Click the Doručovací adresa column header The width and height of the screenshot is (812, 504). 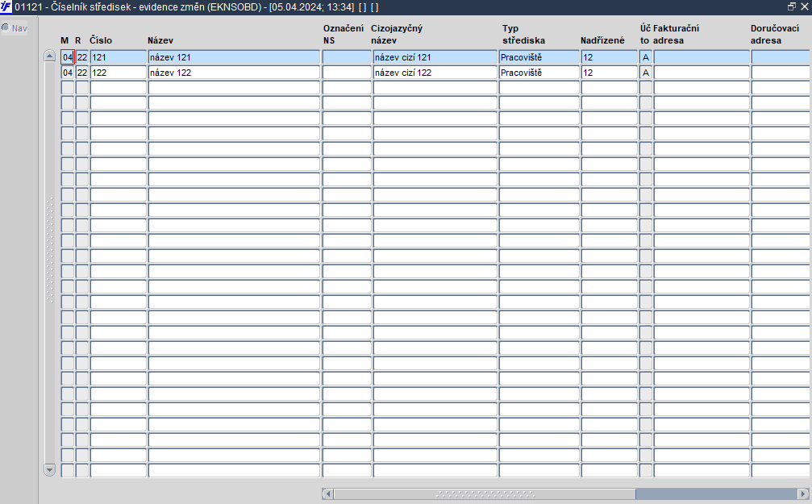coord(775,34)
